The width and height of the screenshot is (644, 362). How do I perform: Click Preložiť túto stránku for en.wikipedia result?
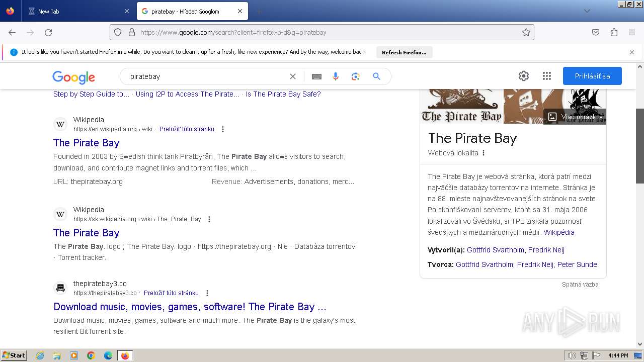tap(187, 129)
